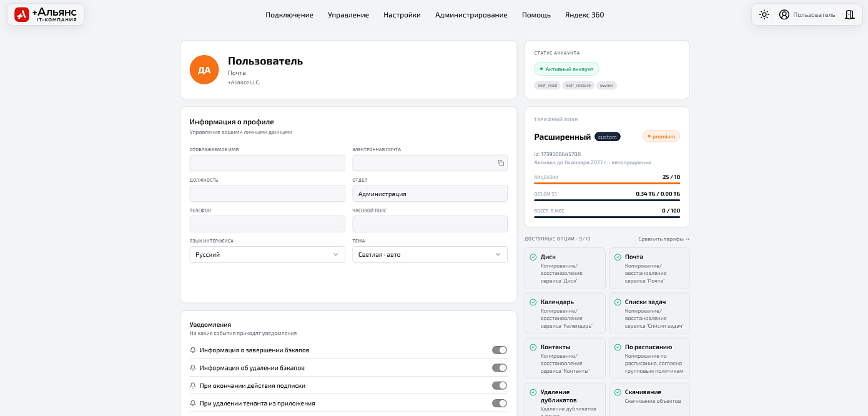Open the Управление menu
868x416 pixels.
pyautogui.click(x=348, y=15)
